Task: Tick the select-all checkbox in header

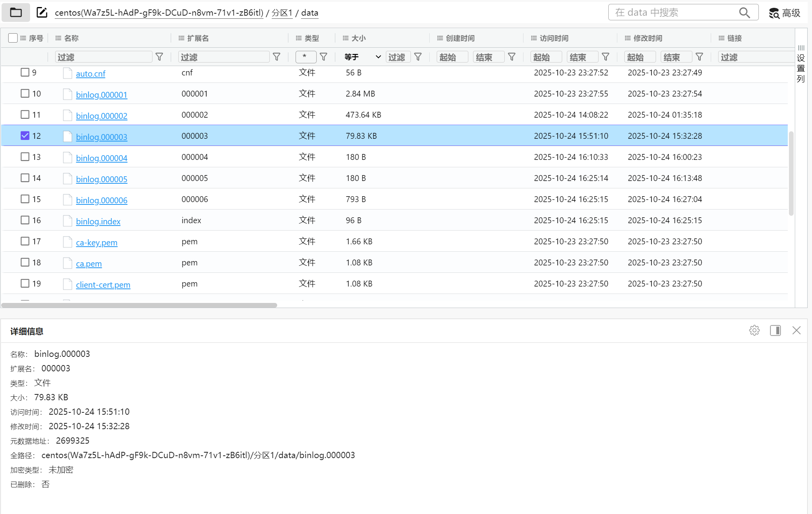Action: (x=13, y=38)
